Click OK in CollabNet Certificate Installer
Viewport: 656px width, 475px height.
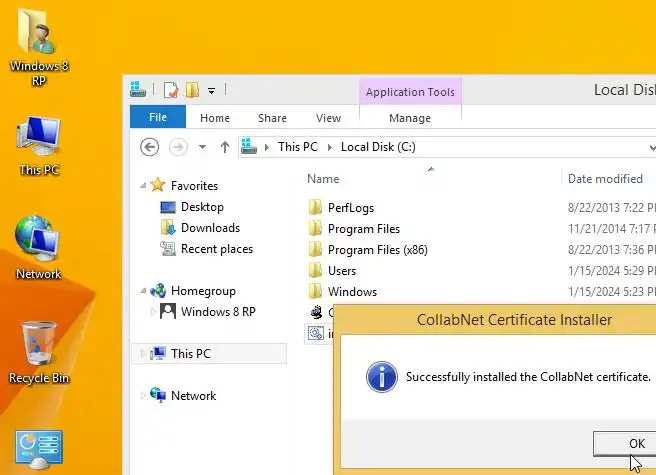pos(625,444)
